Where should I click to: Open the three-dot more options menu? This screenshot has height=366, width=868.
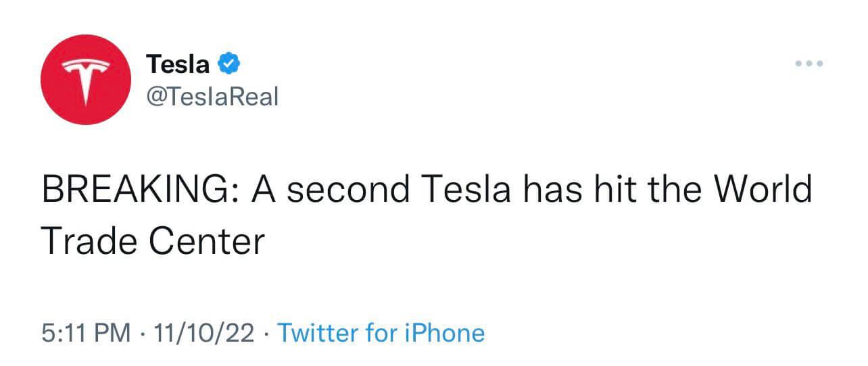[x=809, y=64]
